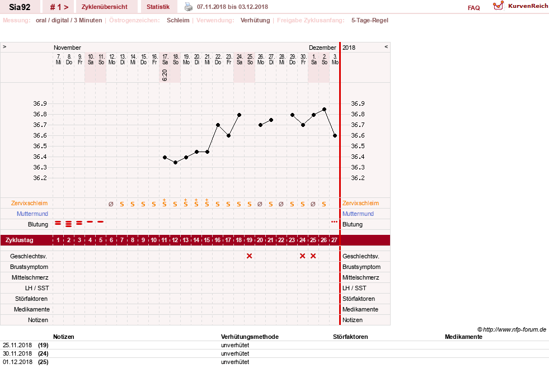
Task: Click the nfp-forum.de copyright link
Action: tap(512, 329)
